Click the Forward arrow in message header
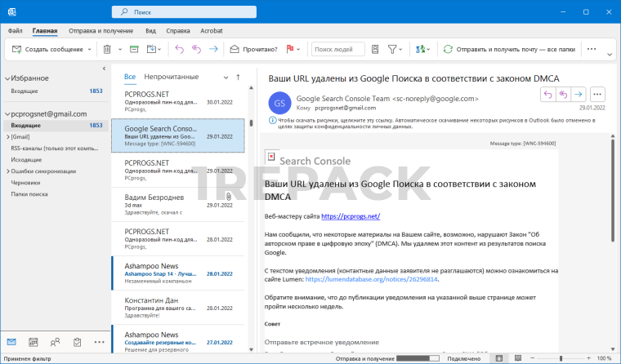Viewport: 621px width, 364px height. pos(578,94)
